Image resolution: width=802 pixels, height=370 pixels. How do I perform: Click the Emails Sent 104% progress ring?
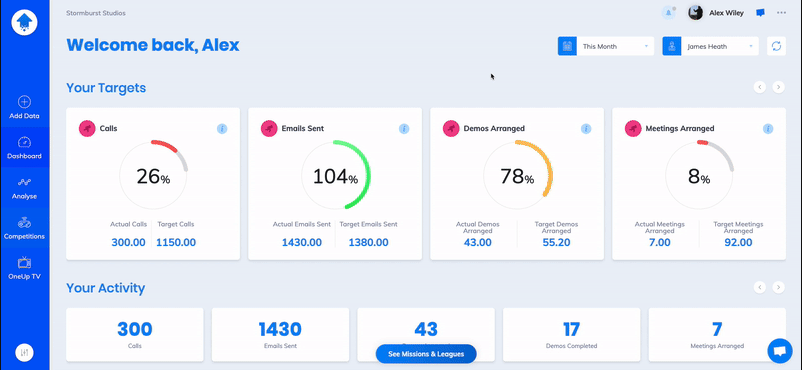pos(336,176)
